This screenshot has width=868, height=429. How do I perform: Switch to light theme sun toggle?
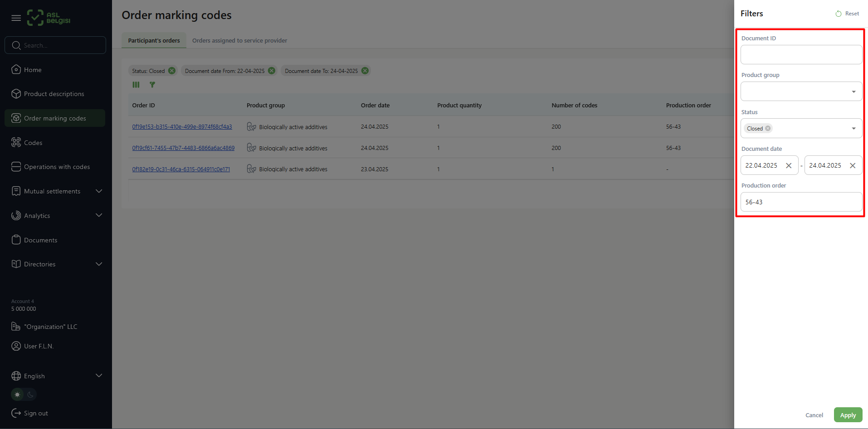click(x=18, y=395)
